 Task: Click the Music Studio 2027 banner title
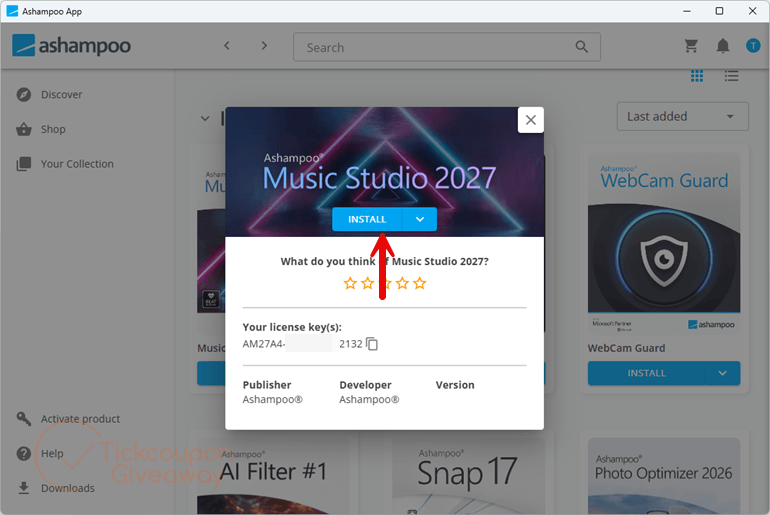pos(379,178)
